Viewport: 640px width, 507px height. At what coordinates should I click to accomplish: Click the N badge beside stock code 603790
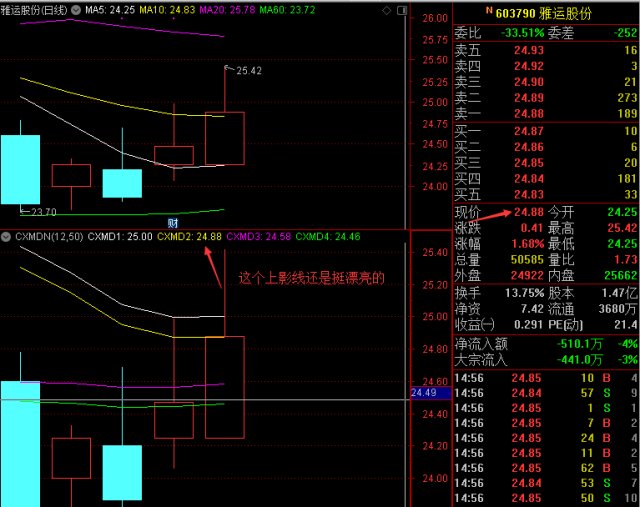(x=489, y=11)
